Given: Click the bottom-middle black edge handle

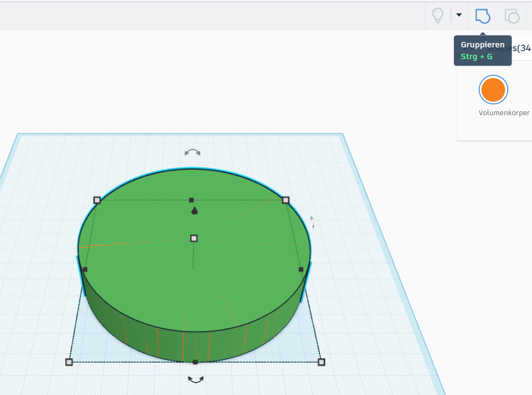Looking at the screenshot, I should [x=195, y=362].
